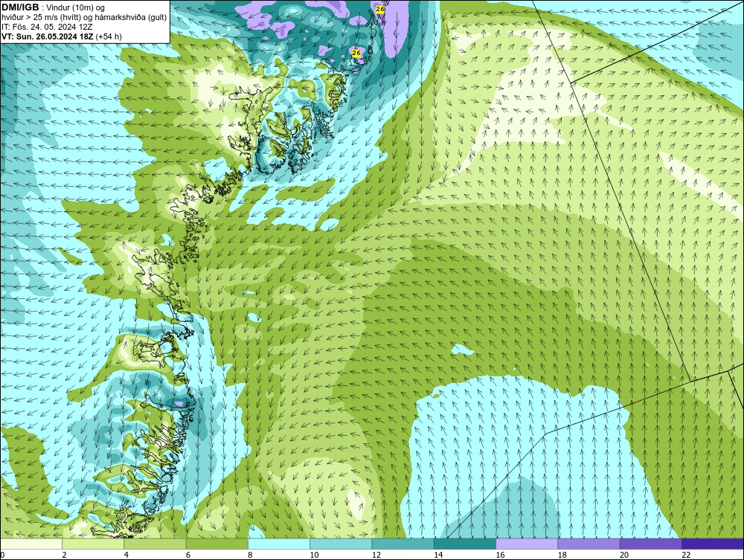Click the lavender 16–18 m/s legend swatch

tap(527, 544)
